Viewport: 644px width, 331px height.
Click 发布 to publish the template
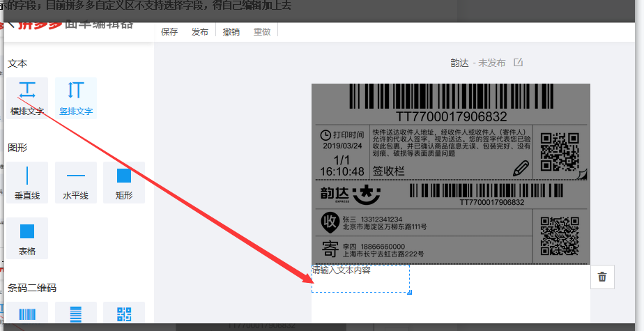[x=199, y=31]
